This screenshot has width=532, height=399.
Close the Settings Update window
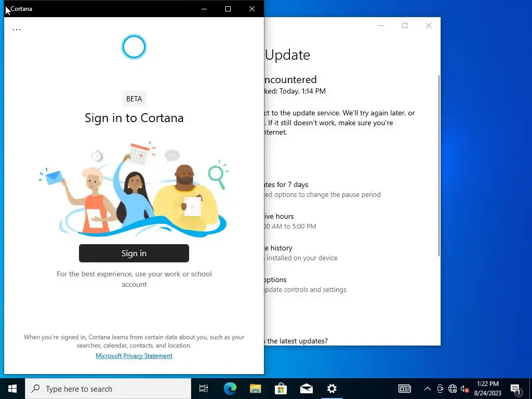point(429,25)
